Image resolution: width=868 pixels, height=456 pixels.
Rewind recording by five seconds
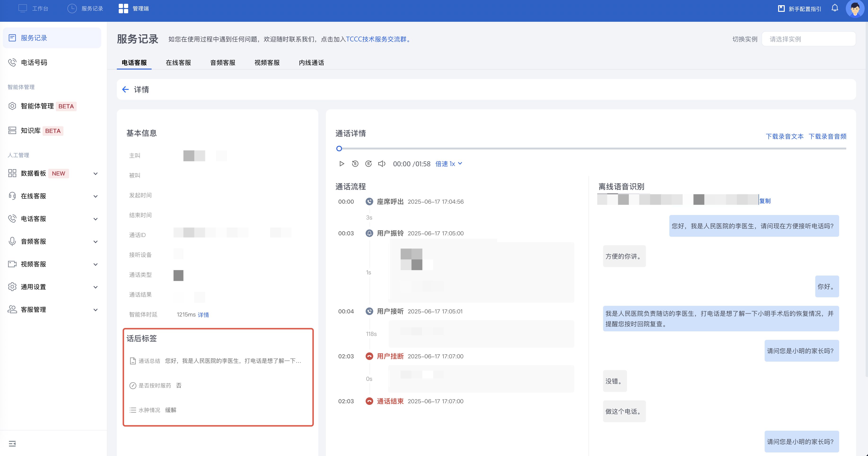click(355, 164)
